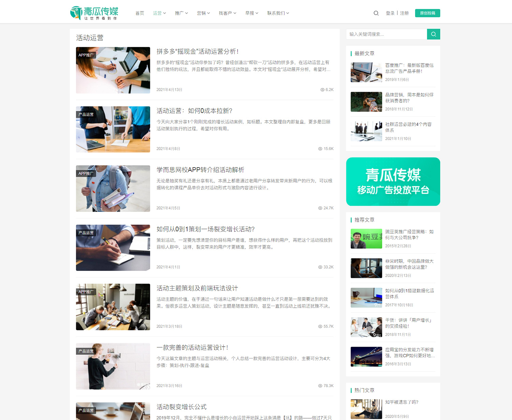The width and height of the screenshot is (512, 420).
Task: Click the 最新文章 section heading
Action: pyautogui.click(x=365, y=54)
